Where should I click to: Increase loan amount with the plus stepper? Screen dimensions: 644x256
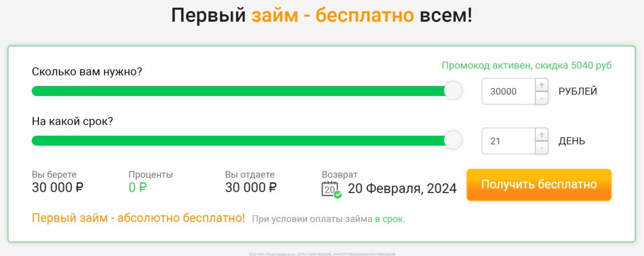pyautogui.click(x=541, y=85)
